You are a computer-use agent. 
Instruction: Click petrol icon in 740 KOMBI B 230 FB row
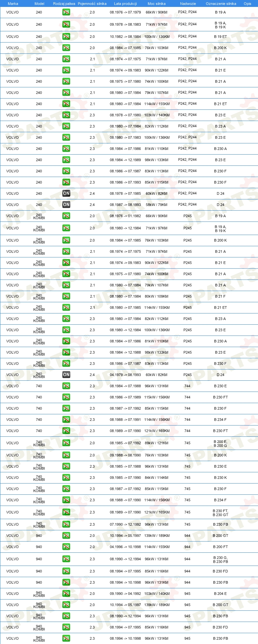pos(66,524)
